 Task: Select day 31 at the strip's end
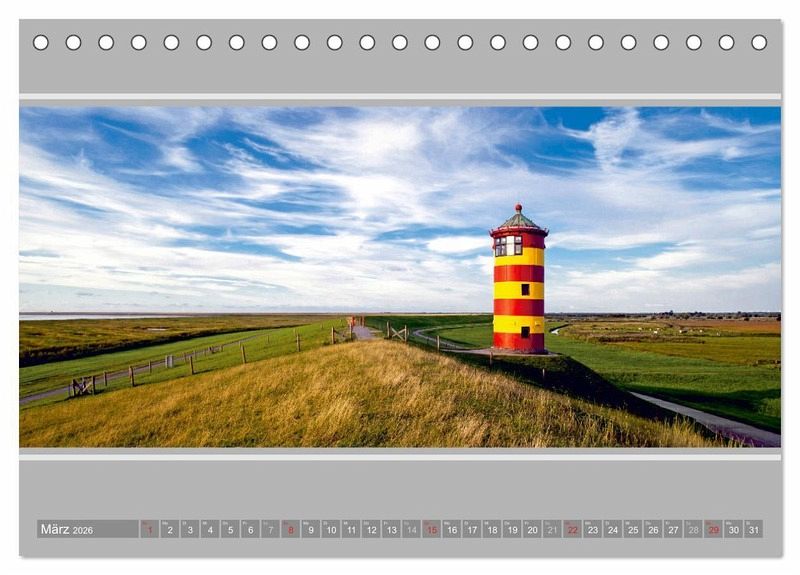753,529
